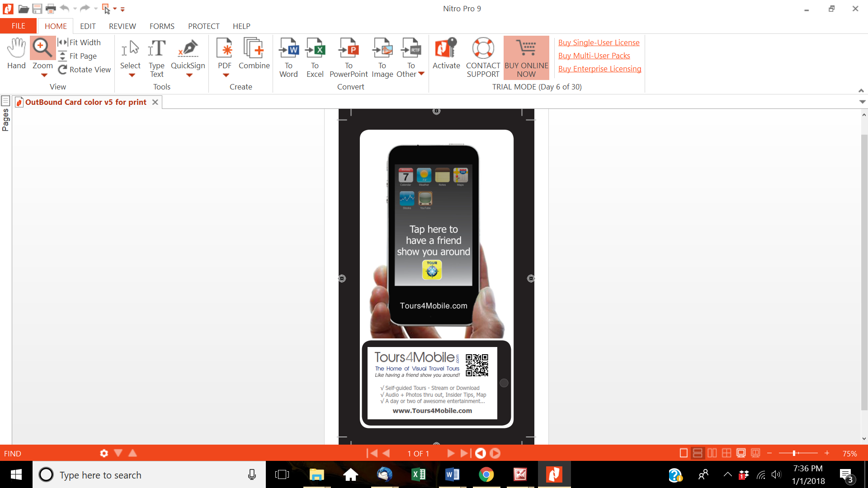Go to next page

[x=451, y=453]
